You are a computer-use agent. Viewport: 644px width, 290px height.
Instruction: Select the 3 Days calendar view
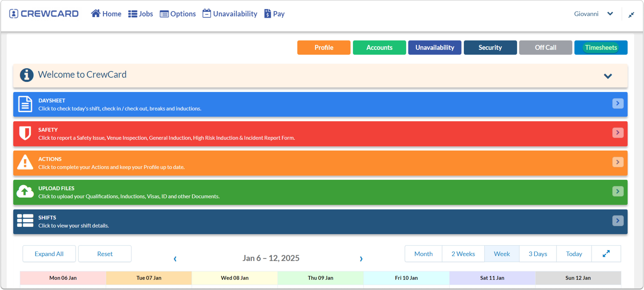click(x=538, y=254)
